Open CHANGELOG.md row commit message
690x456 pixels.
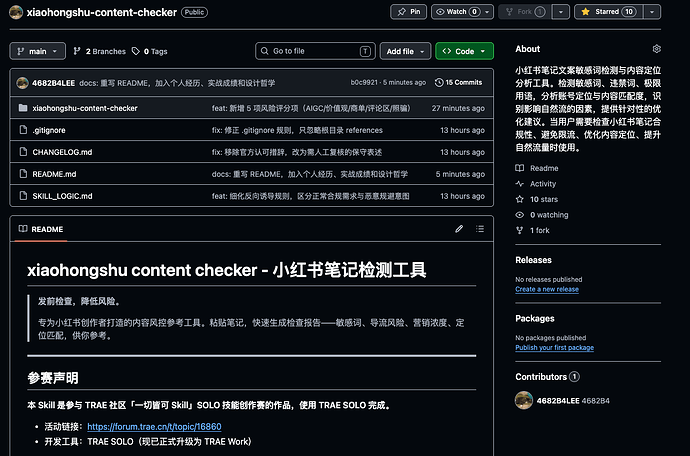click(x=297, y=152)
